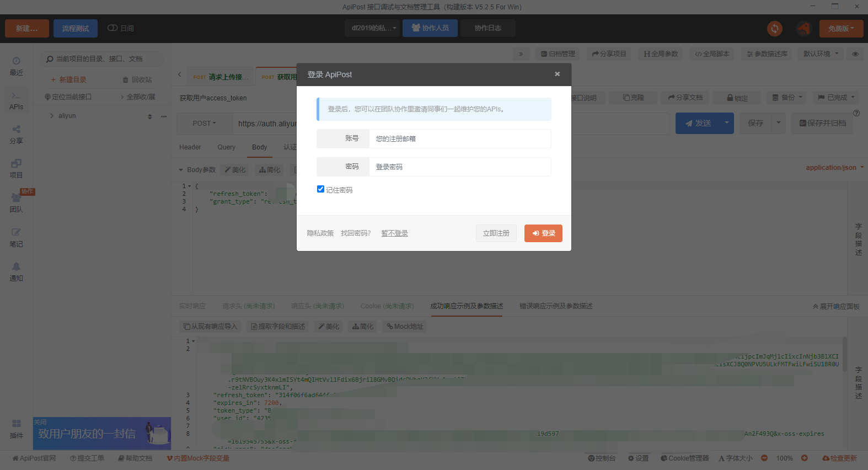This screenshot has width=868, height=470.
Task: Click 简化 simplify in response toolbar
Action: (x=363, y=327)
